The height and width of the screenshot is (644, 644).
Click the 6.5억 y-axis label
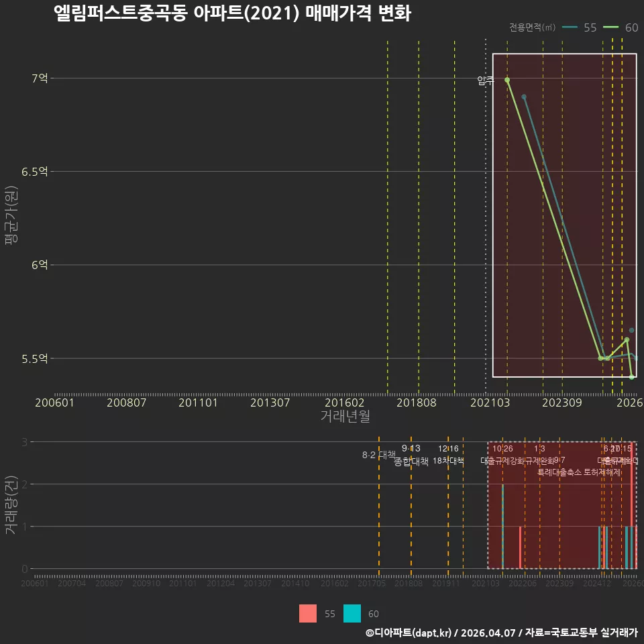[x=34, y=171]
